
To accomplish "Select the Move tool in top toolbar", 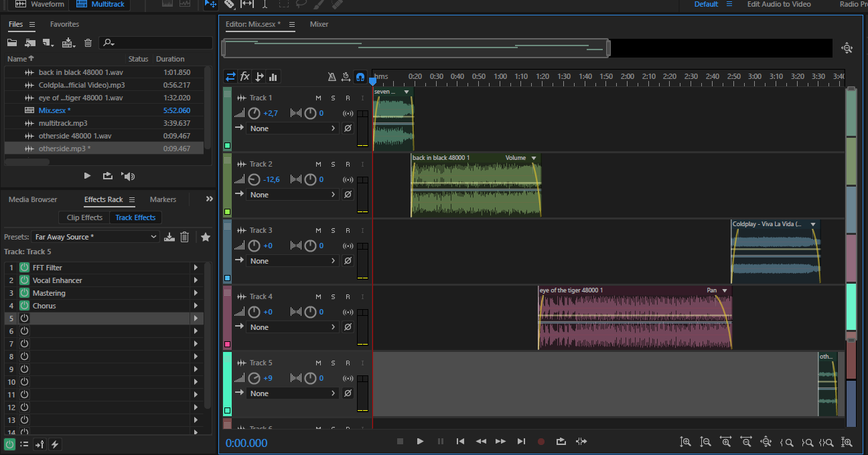I will [210, 4].
